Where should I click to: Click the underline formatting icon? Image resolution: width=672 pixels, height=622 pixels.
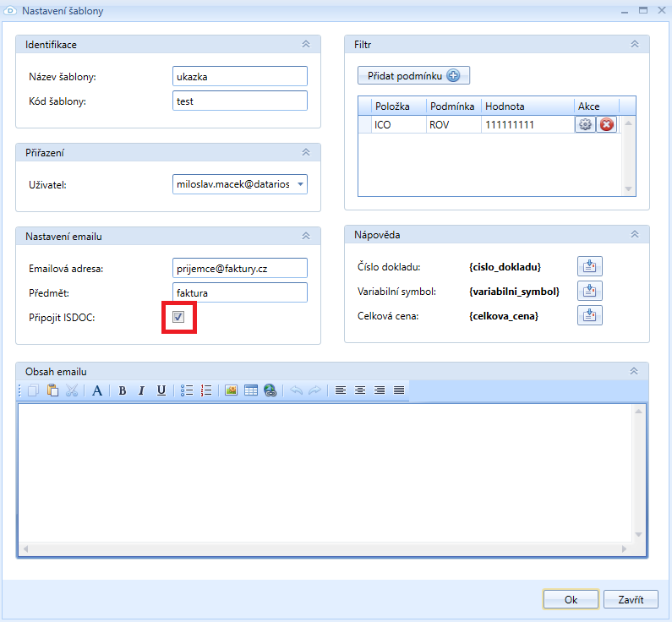click(x=161, y=390)
